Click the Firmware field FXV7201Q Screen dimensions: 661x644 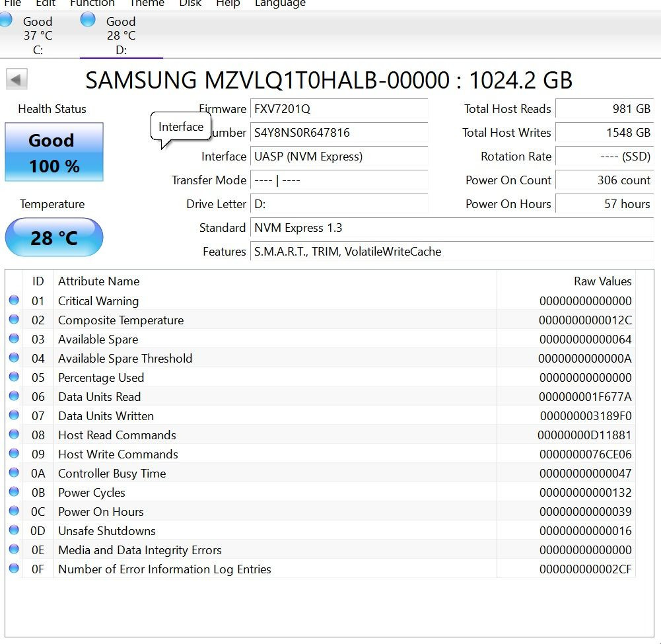(339, 109)
